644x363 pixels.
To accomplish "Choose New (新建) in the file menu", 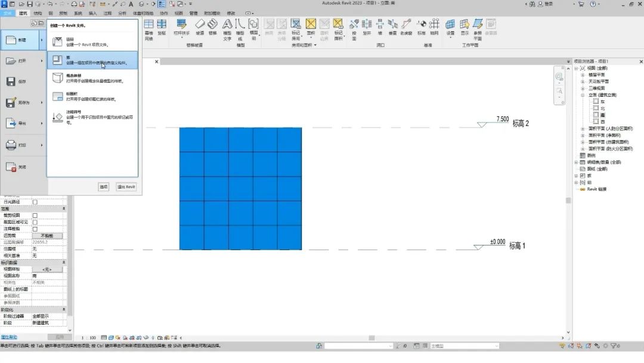I will 20,40.
